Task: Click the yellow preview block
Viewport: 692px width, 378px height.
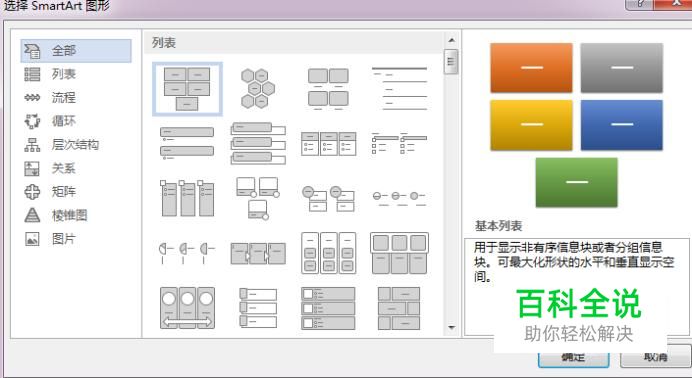Action: [531, 125]
